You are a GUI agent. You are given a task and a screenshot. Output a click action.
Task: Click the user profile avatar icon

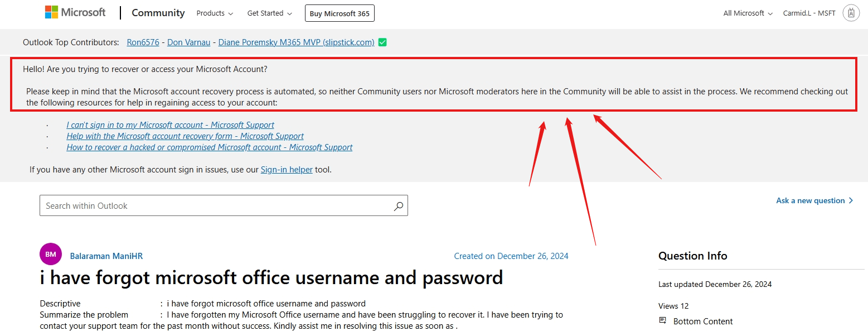pyautogui.click(x=851, y=13)
